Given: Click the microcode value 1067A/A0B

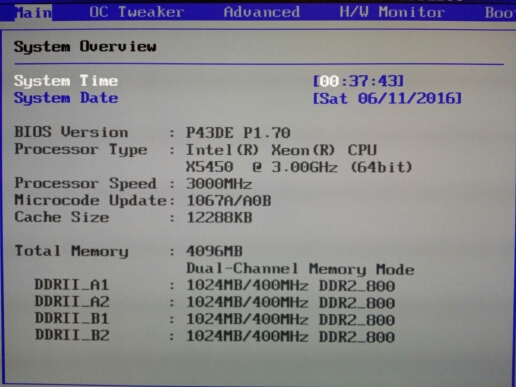Looking at the screenshot, I should (x=229, y=201).
